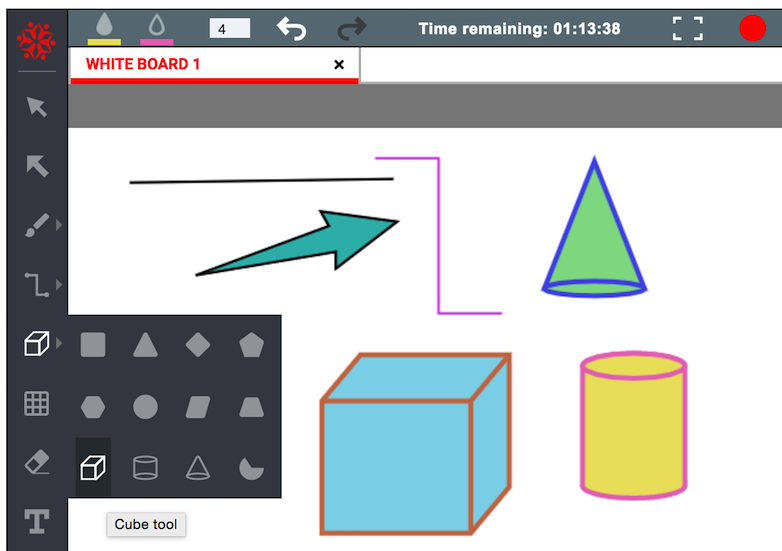
Task: Activate the Text tool
Action: pos(37,521)
